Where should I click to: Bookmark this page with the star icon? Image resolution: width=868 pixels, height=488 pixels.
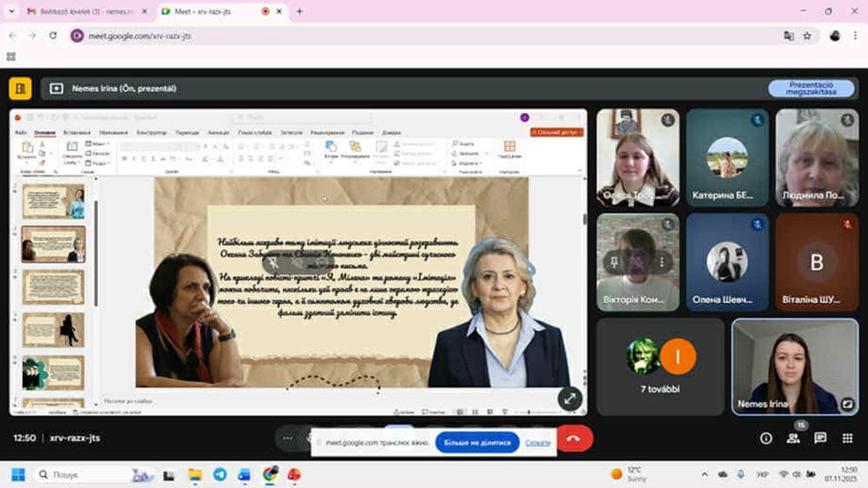pyautogui.click(x=807, y=36)
